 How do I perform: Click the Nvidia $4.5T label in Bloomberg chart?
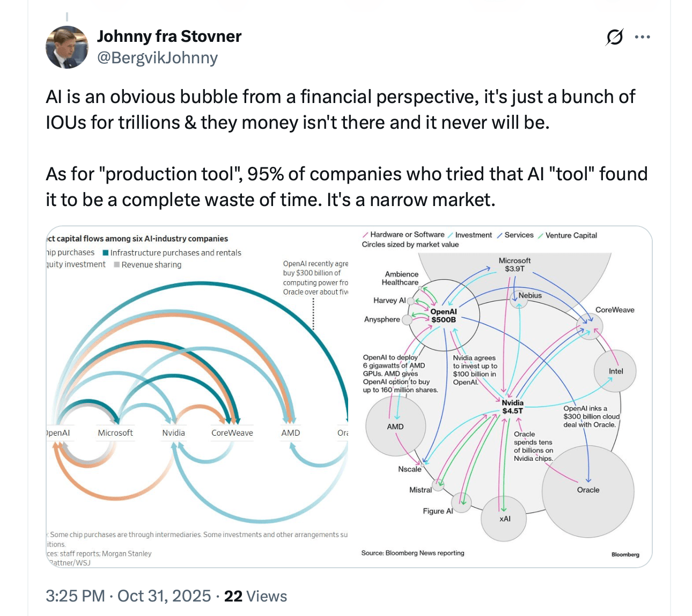click(512, 407)
